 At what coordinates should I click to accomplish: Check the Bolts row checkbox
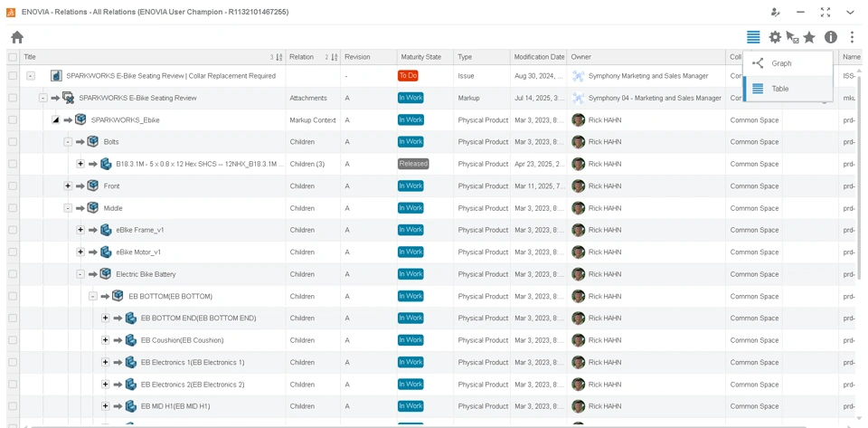[13, 142]
